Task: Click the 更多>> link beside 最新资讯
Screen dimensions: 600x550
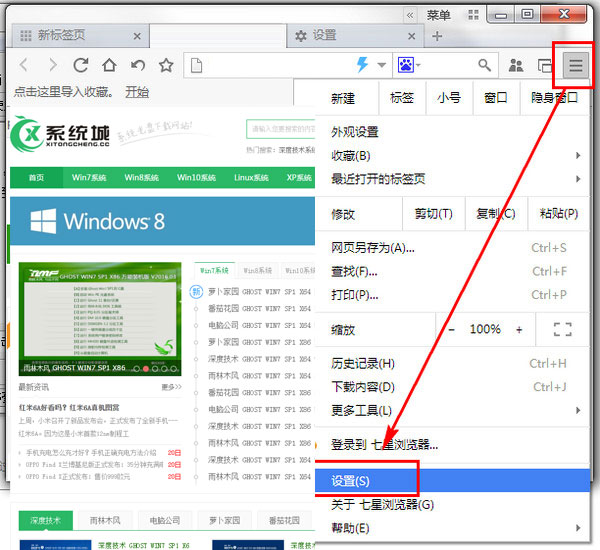Action: pyautogui.click(x=171, y=387)
